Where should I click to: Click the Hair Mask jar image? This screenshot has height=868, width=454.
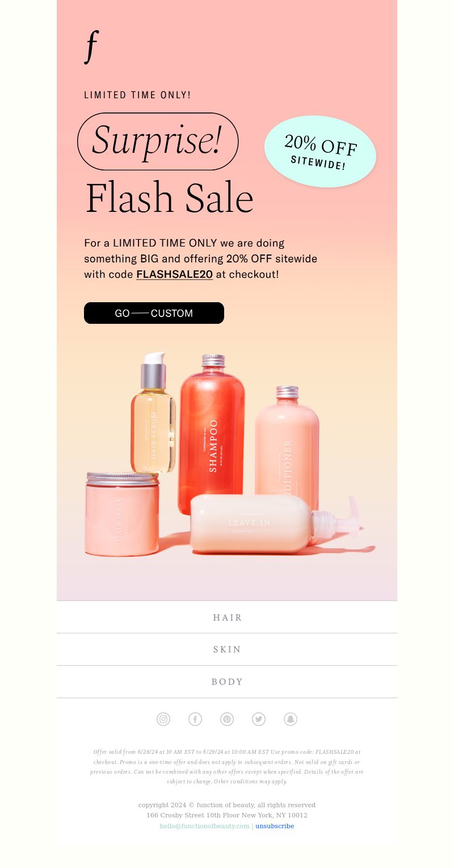pos(122,514)
